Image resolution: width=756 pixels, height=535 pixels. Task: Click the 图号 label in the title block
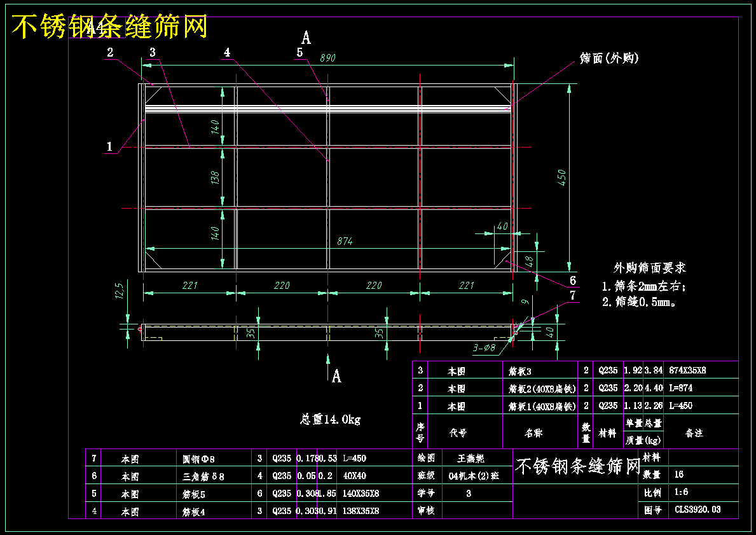(x=652, y=510)
